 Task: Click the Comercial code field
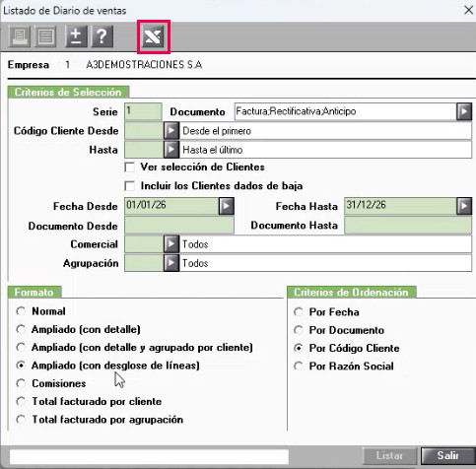(144, 244)
